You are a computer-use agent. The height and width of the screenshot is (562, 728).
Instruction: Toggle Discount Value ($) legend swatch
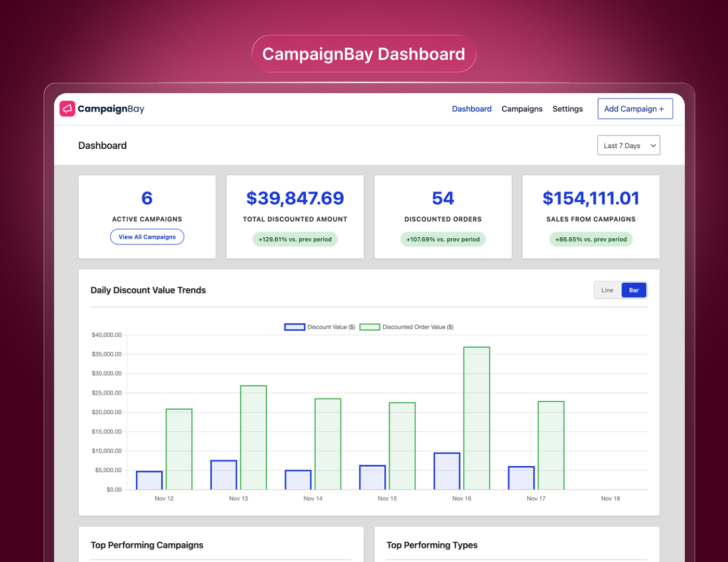tap(294, 327)
